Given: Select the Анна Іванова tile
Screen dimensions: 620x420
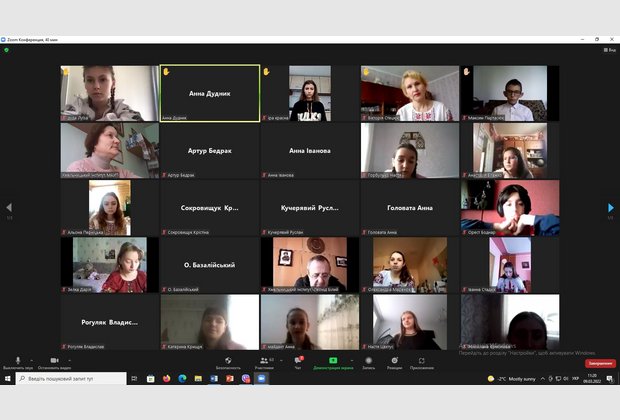Looking at the screenshot, I should 310,151.
